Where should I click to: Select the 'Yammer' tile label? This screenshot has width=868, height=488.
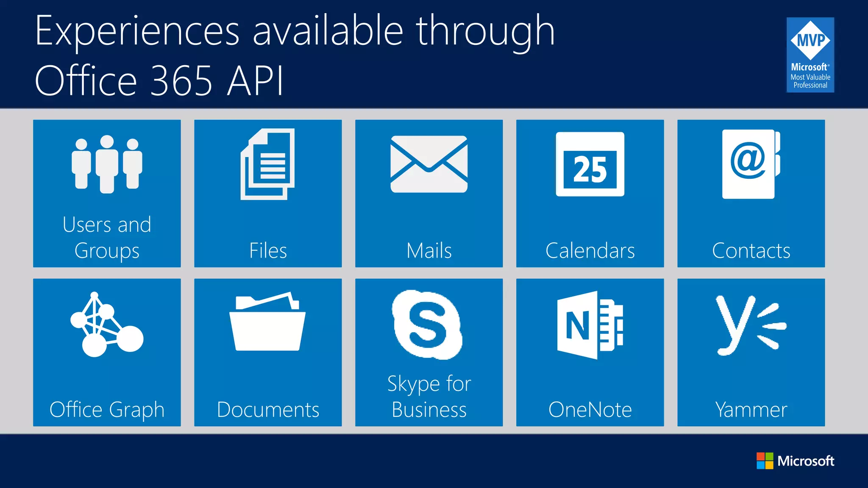(x=751, y=410)
